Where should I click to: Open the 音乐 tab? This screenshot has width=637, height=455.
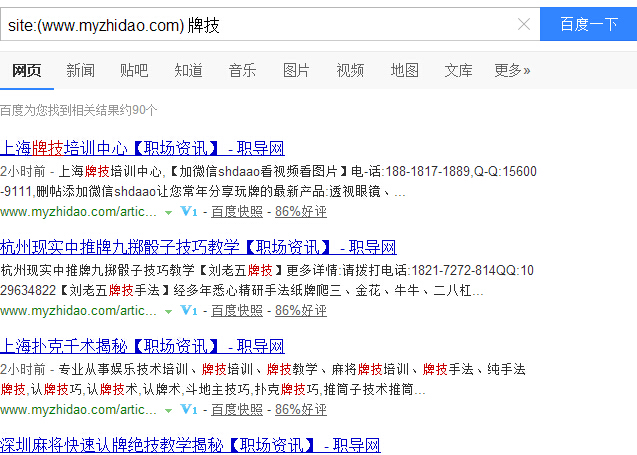243,70
